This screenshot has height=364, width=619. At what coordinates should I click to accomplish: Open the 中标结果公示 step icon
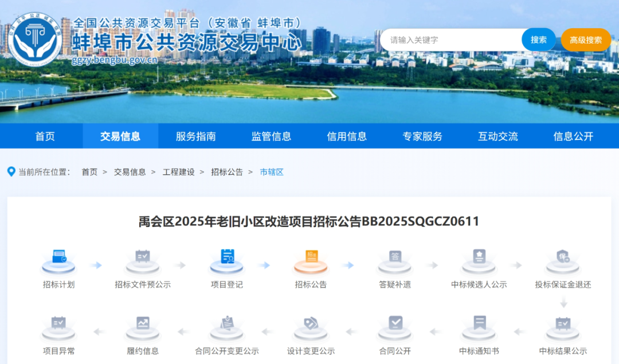pos(563,326)
